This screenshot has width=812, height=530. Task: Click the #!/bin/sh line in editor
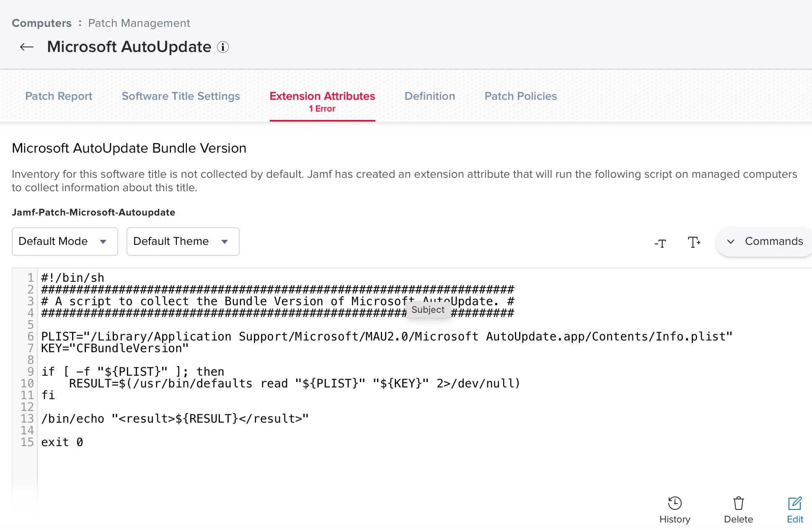72,278
